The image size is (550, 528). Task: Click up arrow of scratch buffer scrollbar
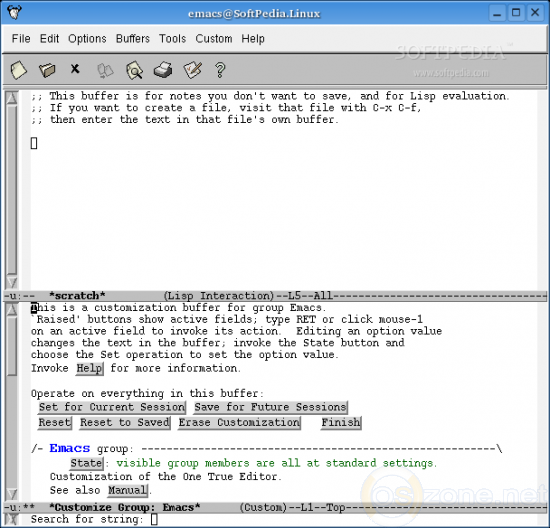12,98
